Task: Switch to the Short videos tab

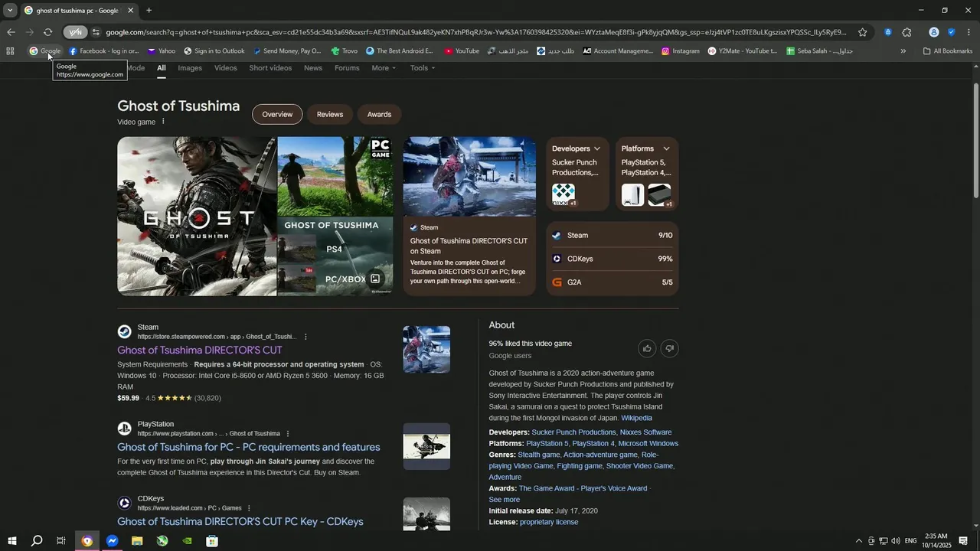Action: click(x=270, y=68)
